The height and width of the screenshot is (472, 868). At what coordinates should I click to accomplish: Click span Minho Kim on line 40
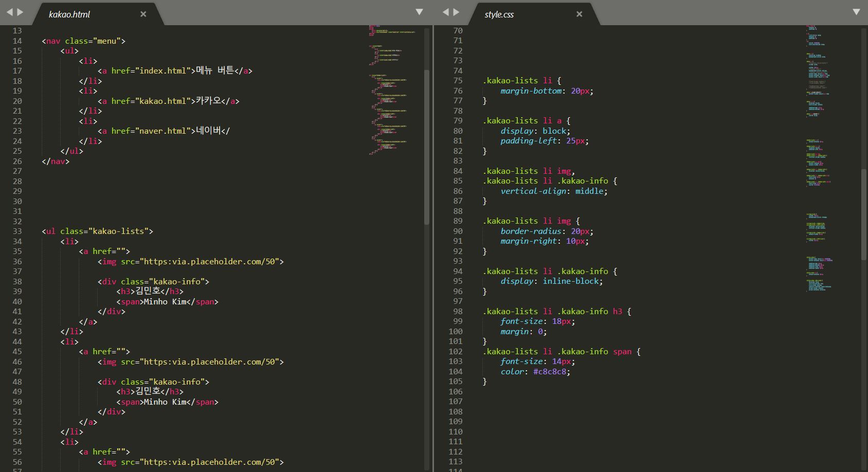pyautogui.click(x=167, y=302)
